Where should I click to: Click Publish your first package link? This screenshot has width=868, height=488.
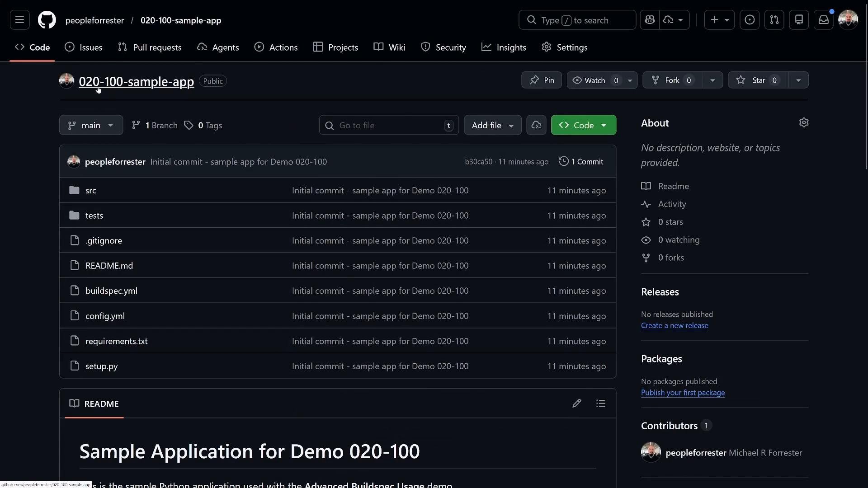(x=683, y=393)
